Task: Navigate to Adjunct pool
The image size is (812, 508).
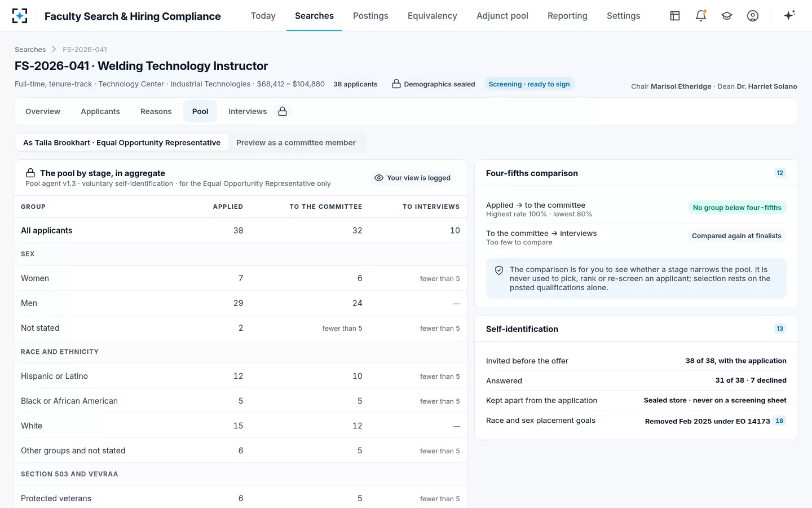Action: point(502,16)
